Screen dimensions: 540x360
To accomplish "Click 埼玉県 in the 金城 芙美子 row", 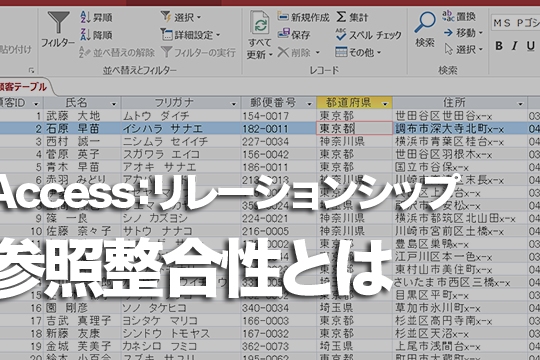I will click(x=354, y=346).
